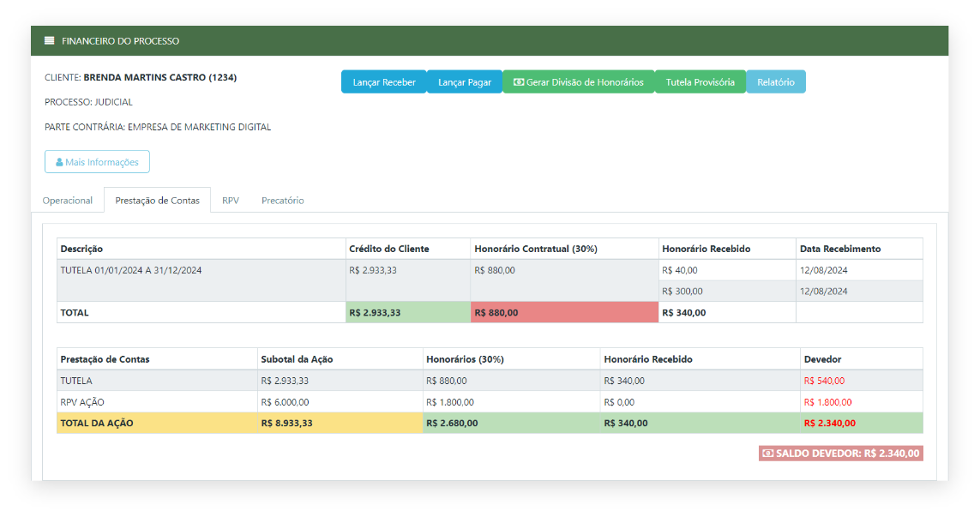
Task: Select the yellow TOTAL DA AÇÃO cell
Action: [156, 423]
